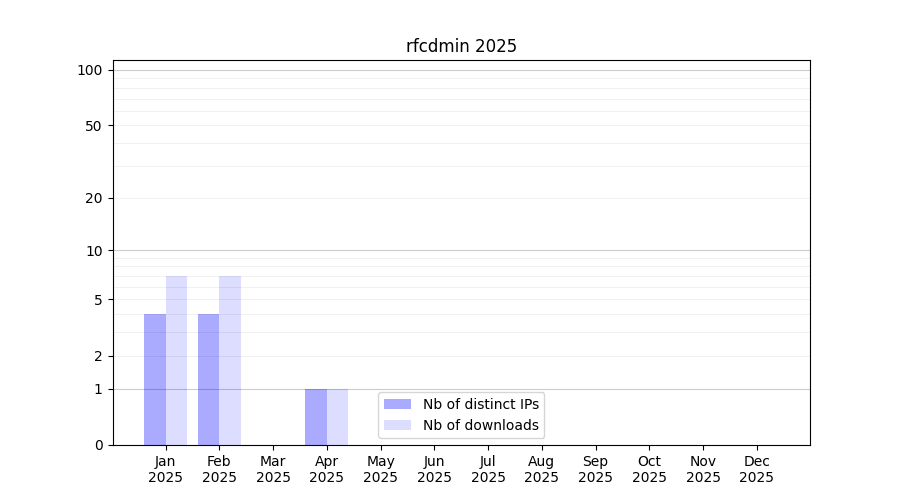The image size is (900, 500).
Task: Select the 'Jun 2025' x-axis label
Action: pos(434,469)
